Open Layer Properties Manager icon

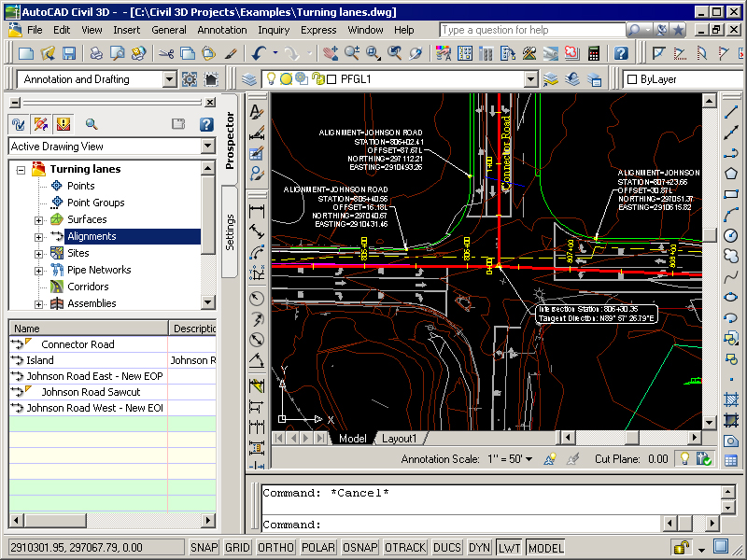coord(249,79)
